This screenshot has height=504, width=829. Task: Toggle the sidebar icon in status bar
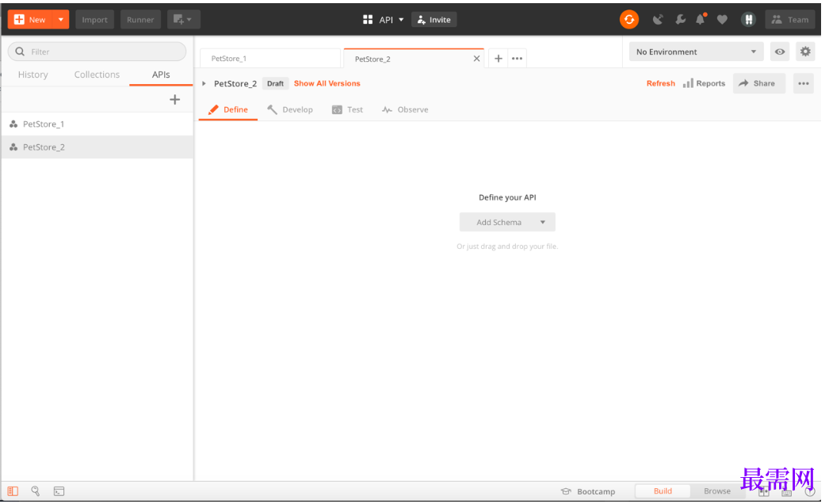[x=13, y=491]
